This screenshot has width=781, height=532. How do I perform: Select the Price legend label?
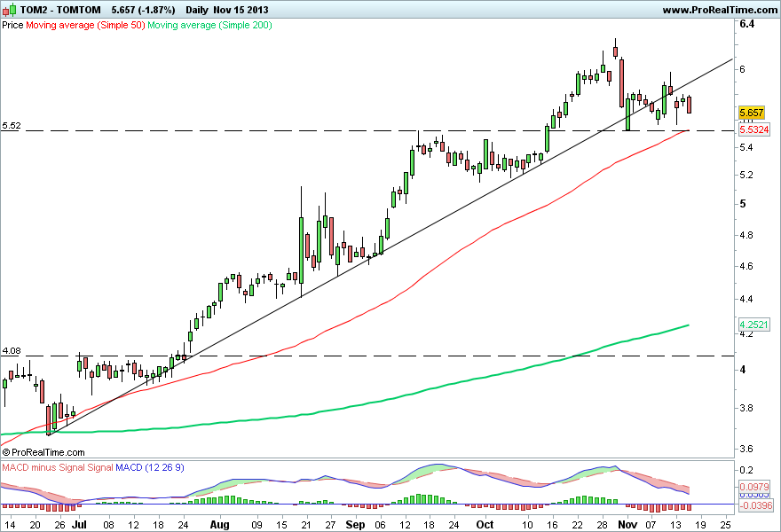click(x=12, y=25)
